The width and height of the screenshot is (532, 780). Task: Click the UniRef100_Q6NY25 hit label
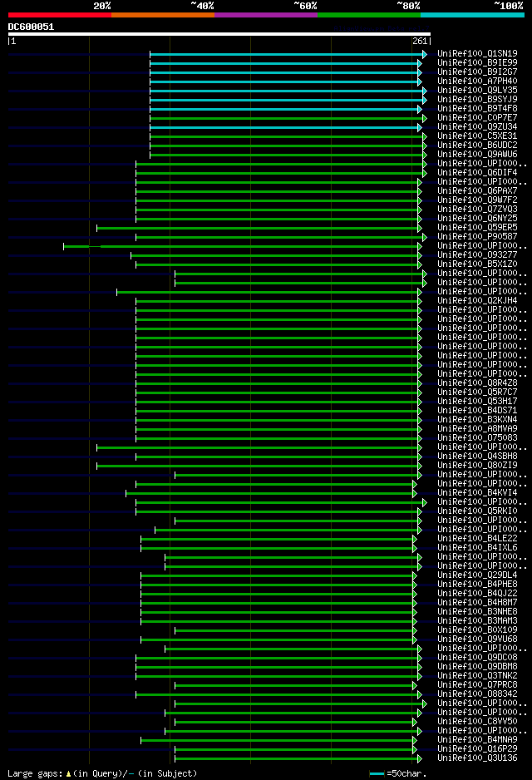(x=477, y=218)
